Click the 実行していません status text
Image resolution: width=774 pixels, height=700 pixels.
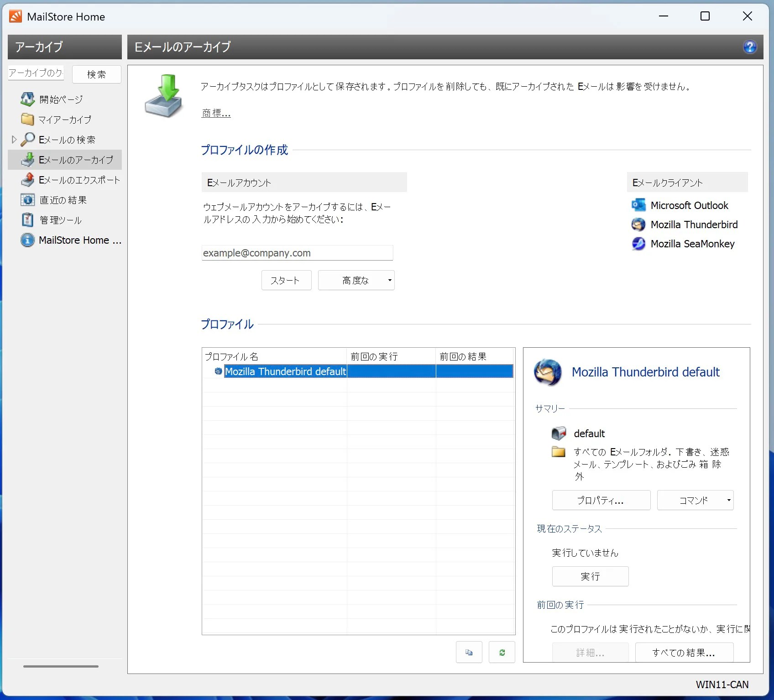click(585, 553)
